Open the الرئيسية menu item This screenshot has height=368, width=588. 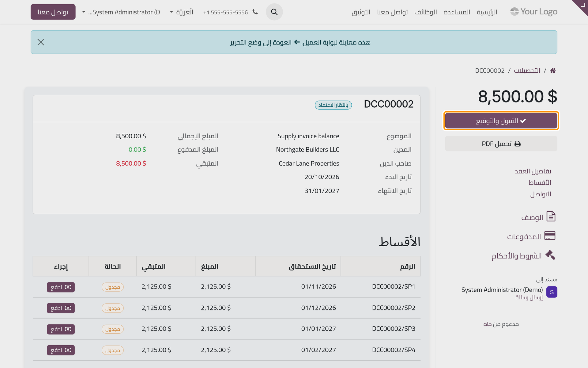tap(487, 12)
